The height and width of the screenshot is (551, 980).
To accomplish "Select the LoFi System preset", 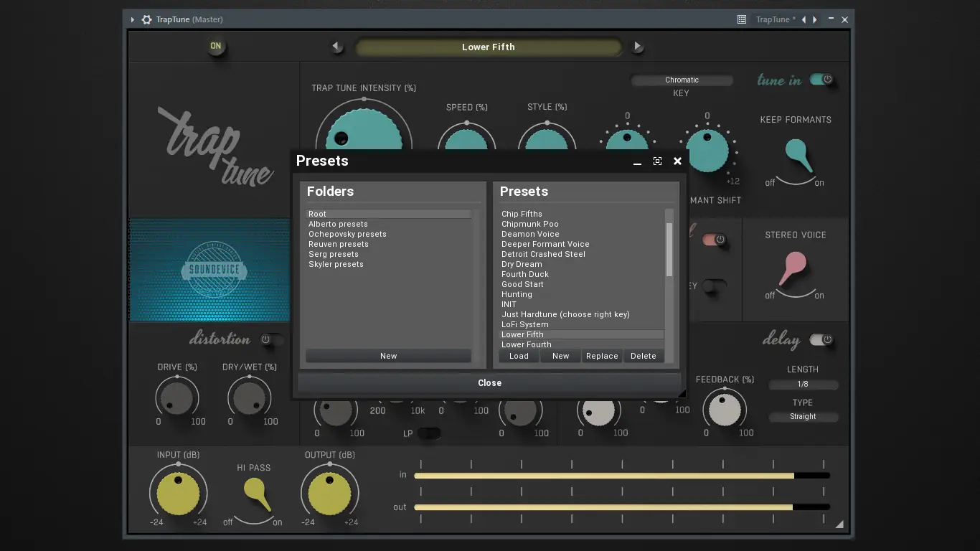I will point(582,324).
